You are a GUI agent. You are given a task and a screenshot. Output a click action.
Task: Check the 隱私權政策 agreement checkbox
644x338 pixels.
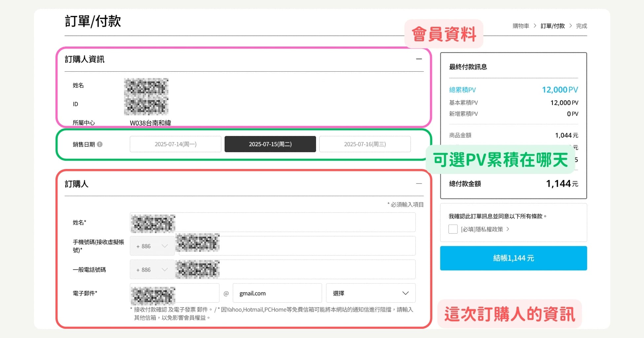pos(453,229)
